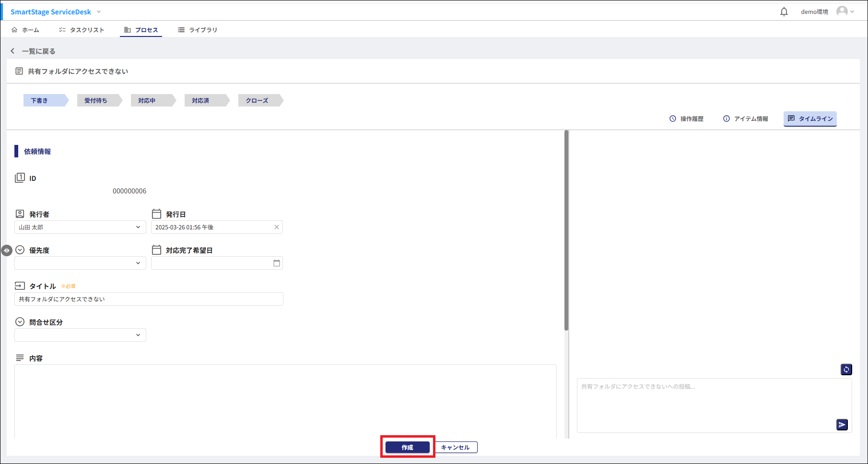Click the 作成 button

pos(407,447)
